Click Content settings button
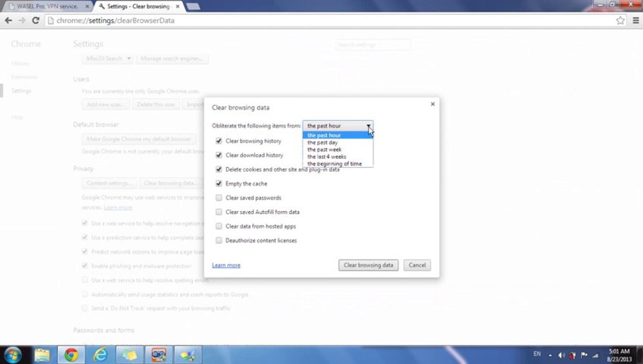This screenshot has width=643, height=364. pyautogui.click(x=109, y=183)
